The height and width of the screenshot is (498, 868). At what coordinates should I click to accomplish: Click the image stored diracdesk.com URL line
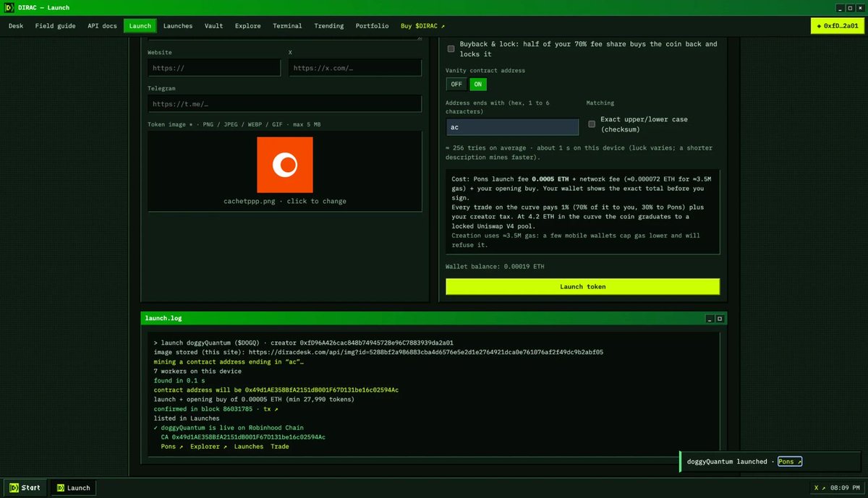(x=378, y=352)
